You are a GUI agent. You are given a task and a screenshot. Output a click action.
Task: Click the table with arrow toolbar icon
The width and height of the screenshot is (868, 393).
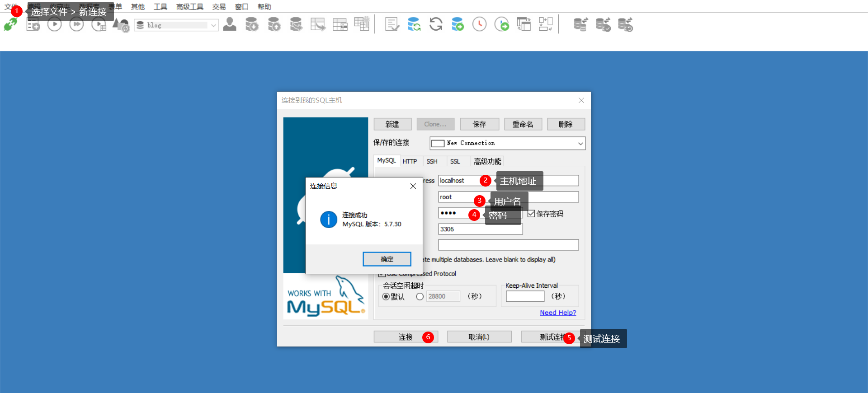318,24
